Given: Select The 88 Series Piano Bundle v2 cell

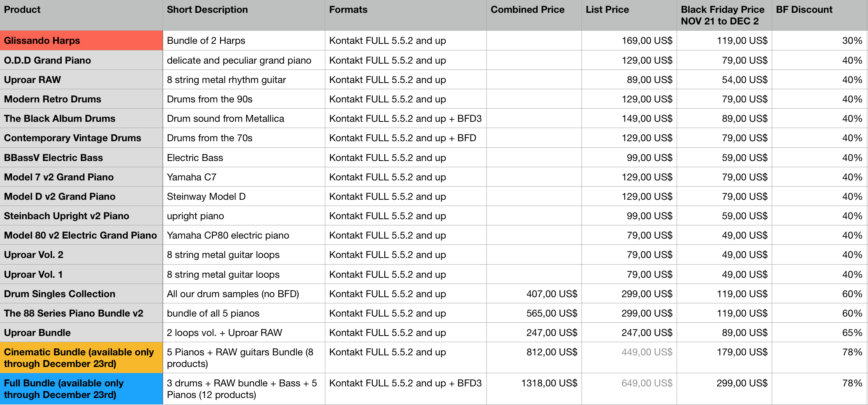Looking at the screenshot, I should point(81,313).
